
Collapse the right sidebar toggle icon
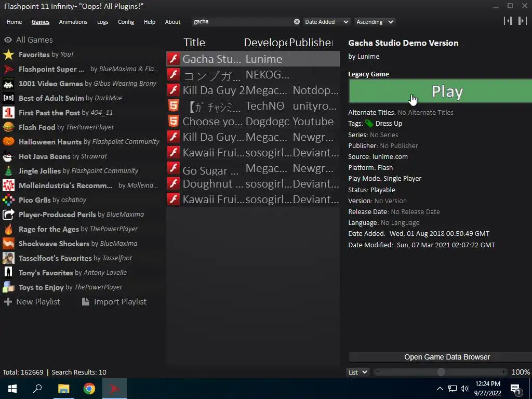[522, 21]
